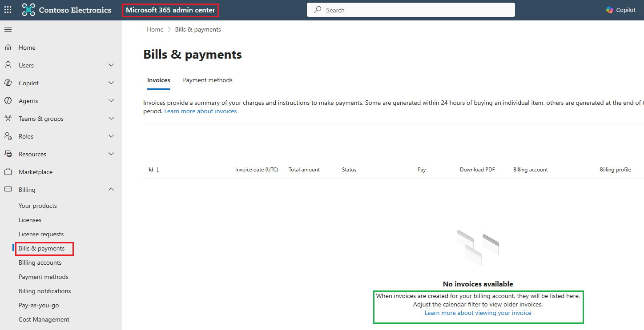Go to Home breadcrumb link
The width and height of the screenshot is (644, 330).
pyautogui.click(x=155, y=30)
